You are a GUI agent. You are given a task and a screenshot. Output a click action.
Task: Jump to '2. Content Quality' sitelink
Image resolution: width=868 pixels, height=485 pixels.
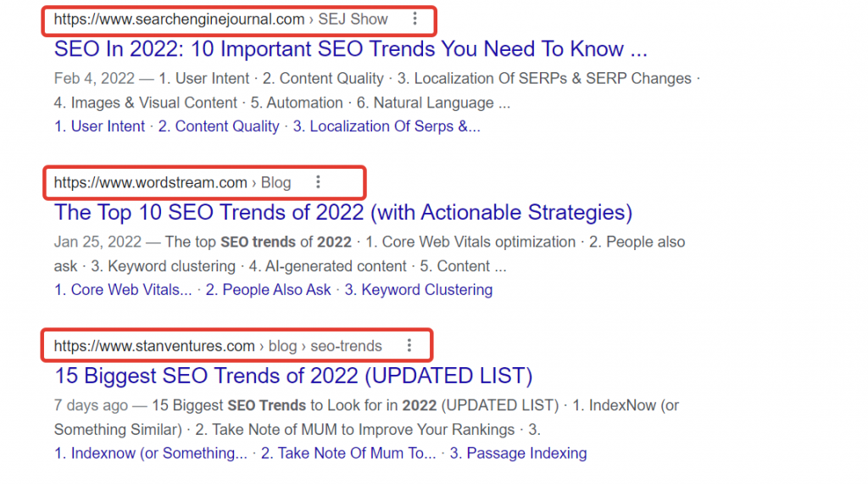(219, 126)
